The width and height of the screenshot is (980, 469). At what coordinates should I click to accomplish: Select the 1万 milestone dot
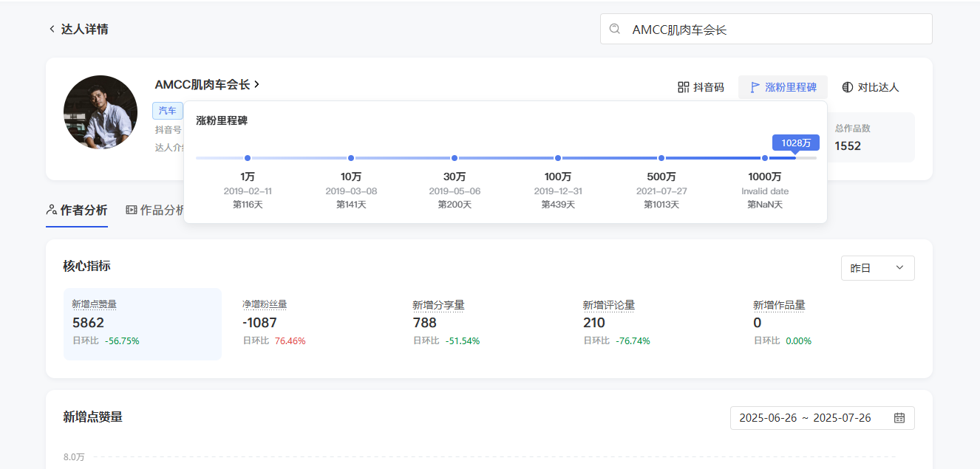coord(248,158)
